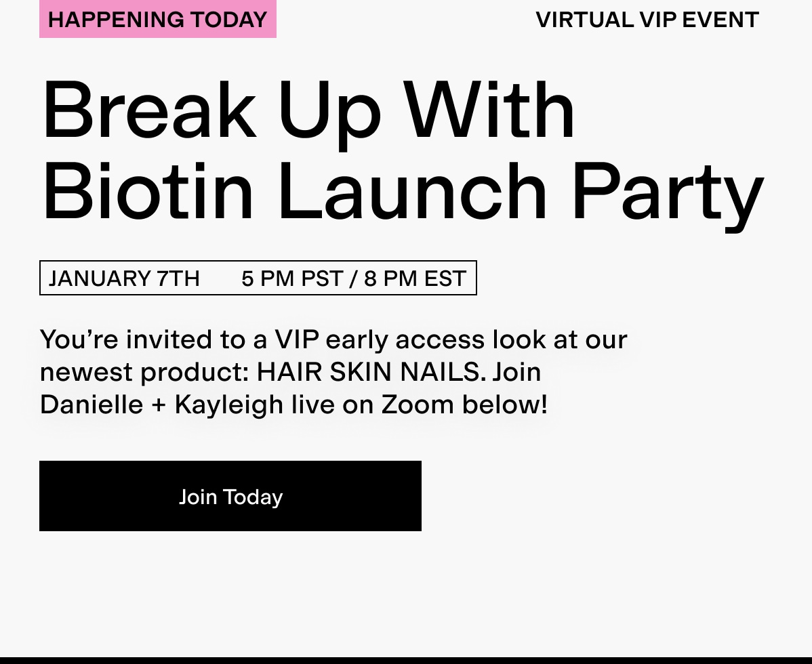Select the 5 PM PST / 8 PM EST time
812x664 pixels.
coord(353,278)
